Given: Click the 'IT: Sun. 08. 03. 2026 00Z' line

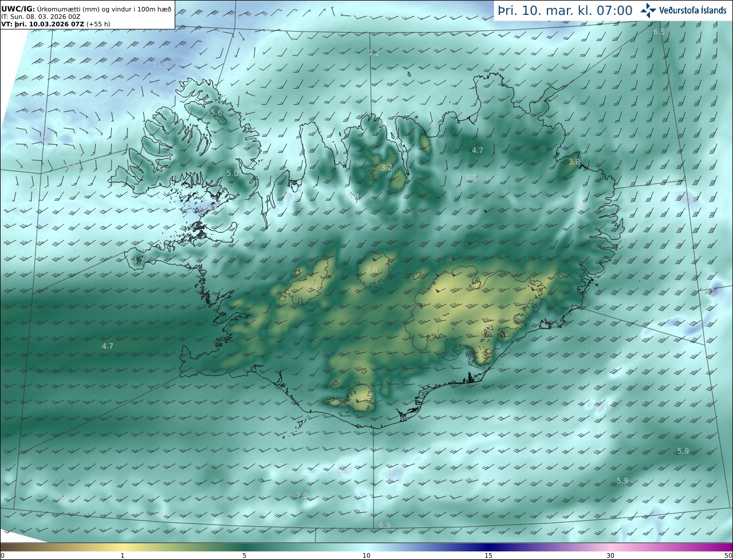Looking at the screenshot, I should [41, 17].
